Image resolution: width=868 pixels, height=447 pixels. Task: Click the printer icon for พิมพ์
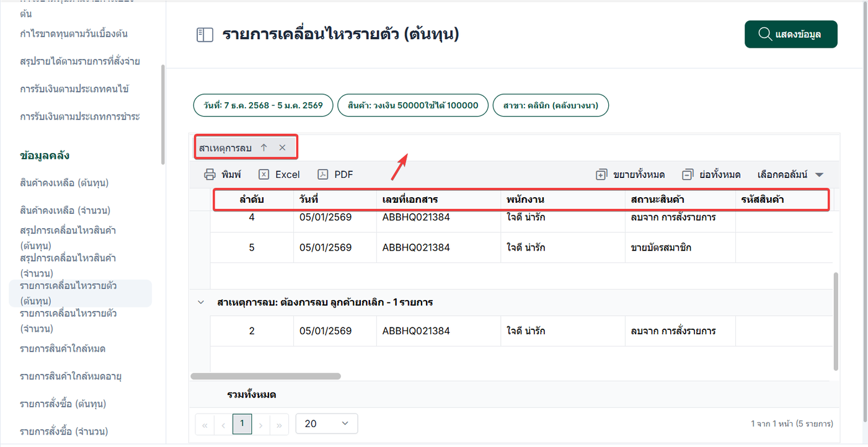[x=210, y=174]
